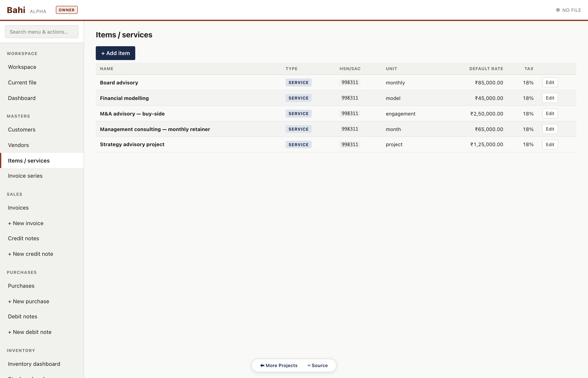The image size is (588, 378).
Task: Edit the Board advisory item
Action: pos(550,83)
